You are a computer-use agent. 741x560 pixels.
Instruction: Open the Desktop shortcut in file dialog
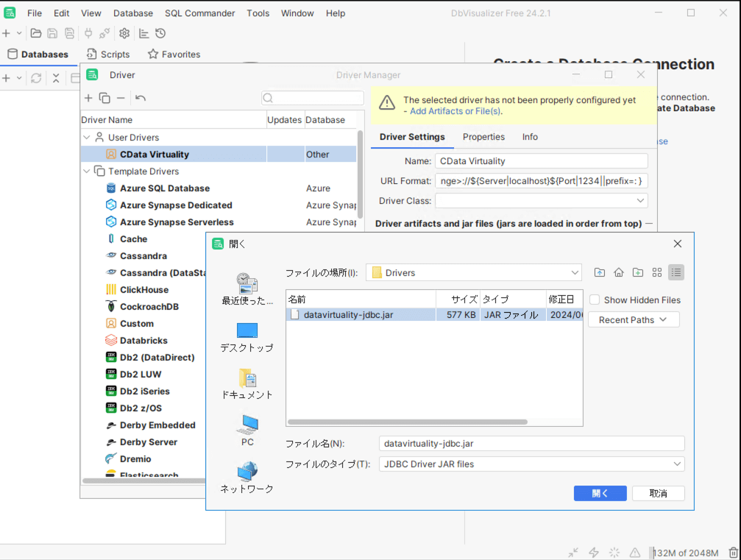click(247, 338)
